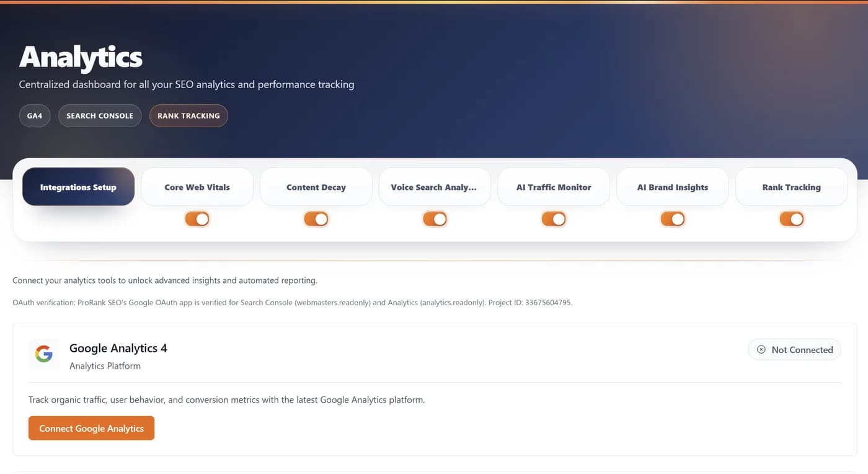Select the Voice Search Analytics tab
The image size is (868, 474).
point(435,187)
